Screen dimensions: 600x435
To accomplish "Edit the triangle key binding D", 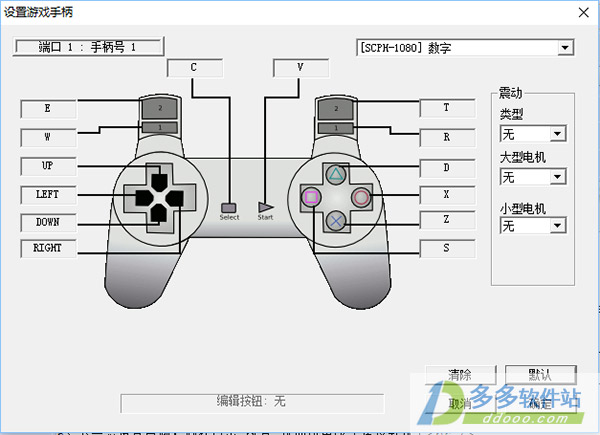I will coord(447,168).
